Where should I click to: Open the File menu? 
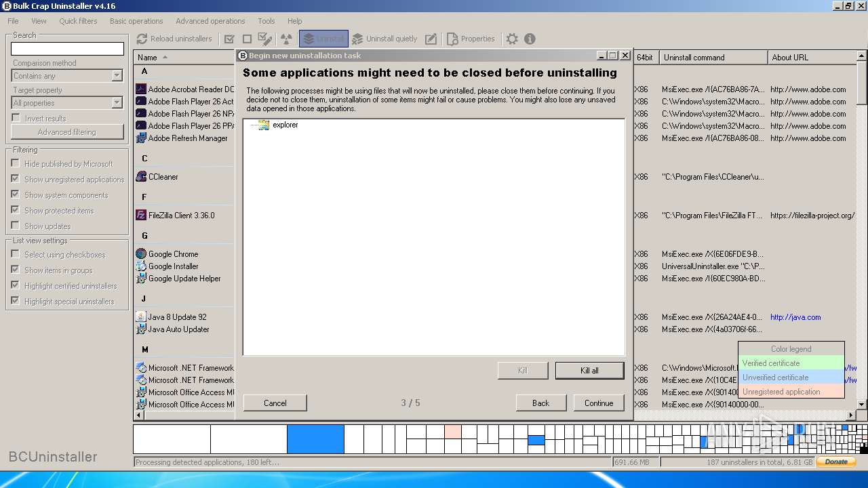14,21
